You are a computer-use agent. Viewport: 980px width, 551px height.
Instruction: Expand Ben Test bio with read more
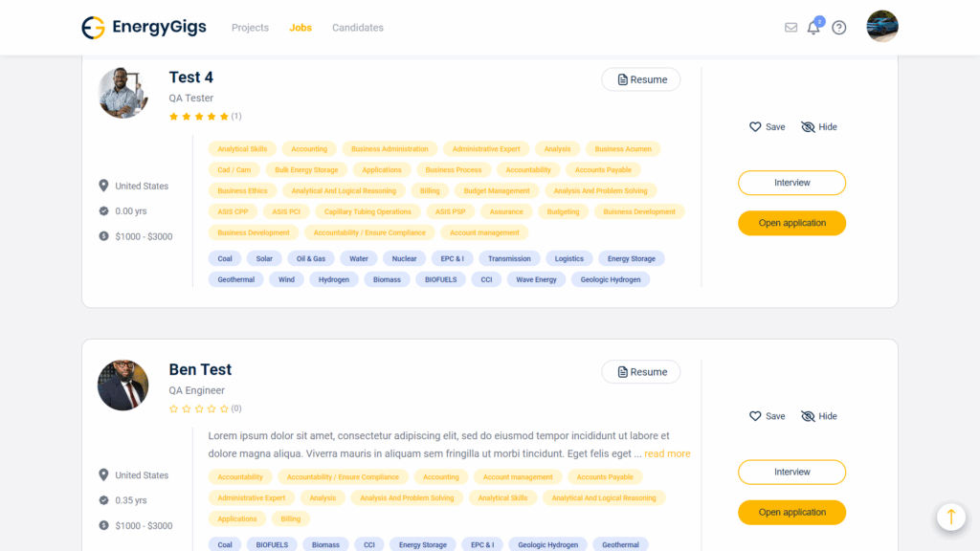coord(667,453)
